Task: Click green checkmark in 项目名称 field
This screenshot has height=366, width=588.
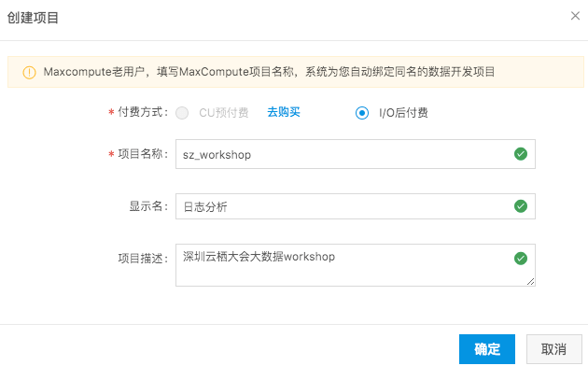Action: point(521,154)
